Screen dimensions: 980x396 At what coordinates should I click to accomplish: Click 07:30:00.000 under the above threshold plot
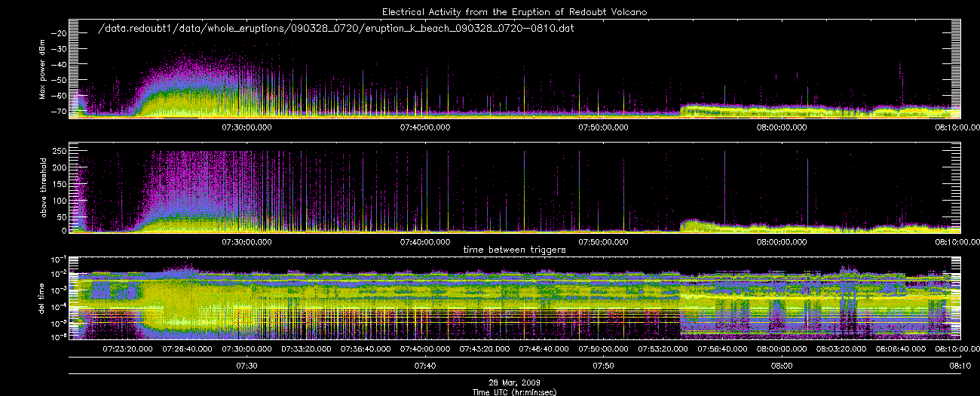(x=247, y=241)
